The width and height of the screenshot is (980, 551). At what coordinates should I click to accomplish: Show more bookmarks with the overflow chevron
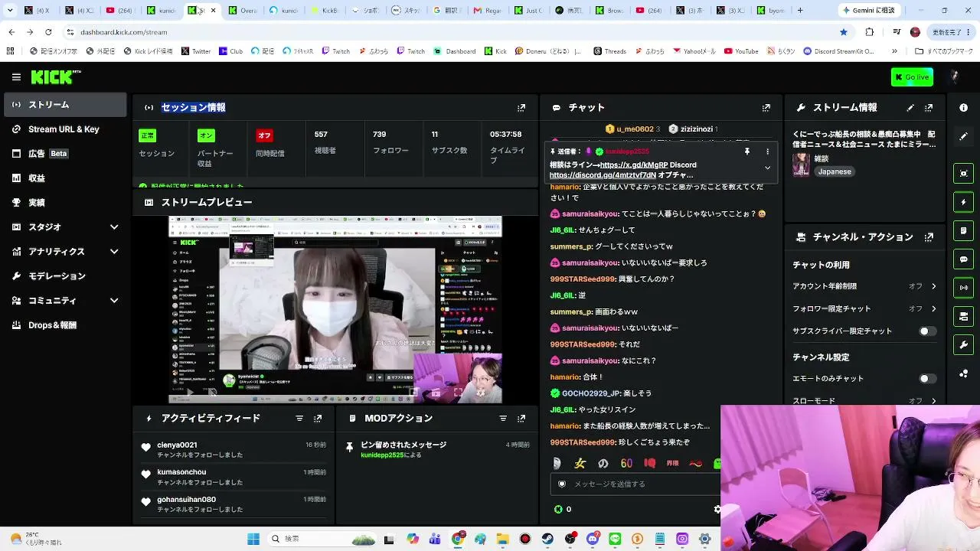click(x=894, y=51)
